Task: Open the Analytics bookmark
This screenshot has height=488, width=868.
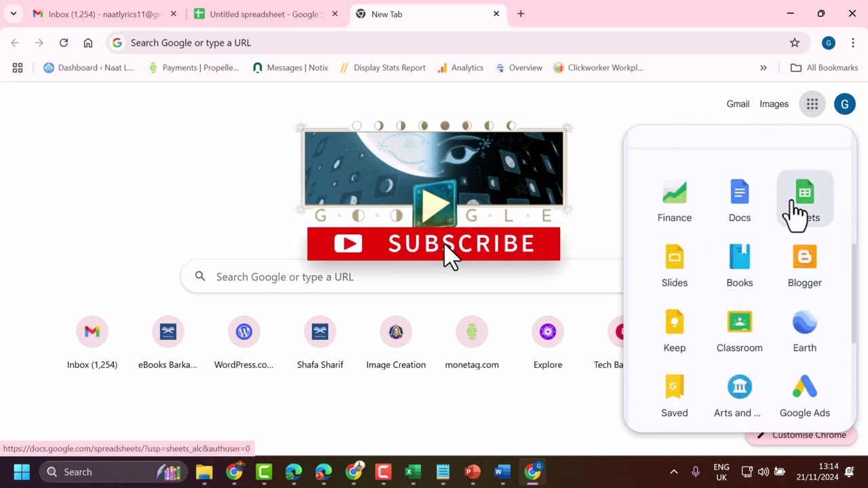Action: point(460,68)
